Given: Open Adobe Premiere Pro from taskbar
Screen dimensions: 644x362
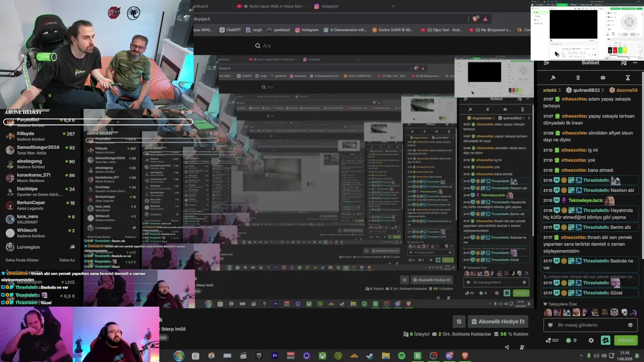Looking at the screenshot, I should coord(275,356).
